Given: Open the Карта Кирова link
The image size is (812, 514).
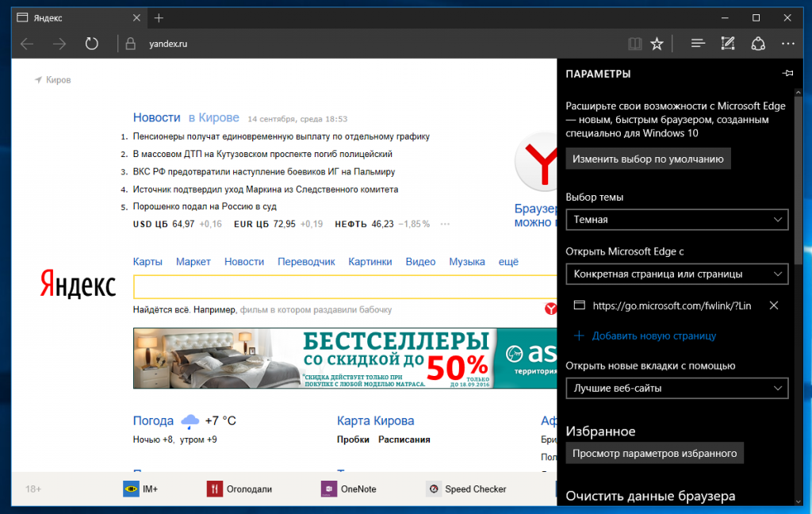Looking at the screenshot, I should click(375, 420).
